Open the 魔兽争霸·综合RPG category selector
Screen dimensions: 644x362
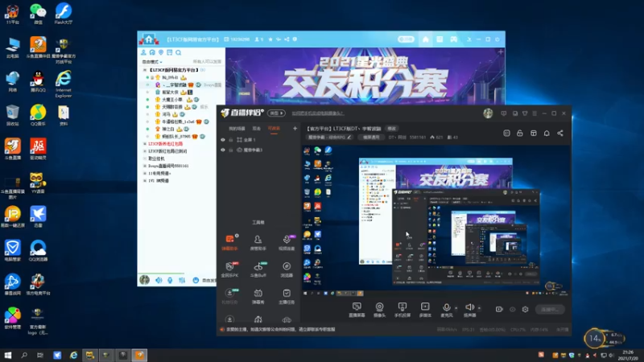click(330, 137)
